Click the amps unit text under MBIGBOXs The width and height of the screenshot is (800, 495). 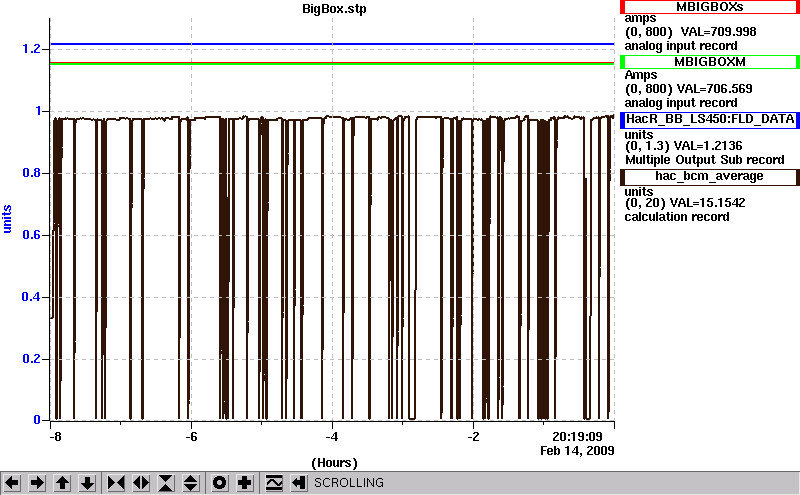coord(640,18)
